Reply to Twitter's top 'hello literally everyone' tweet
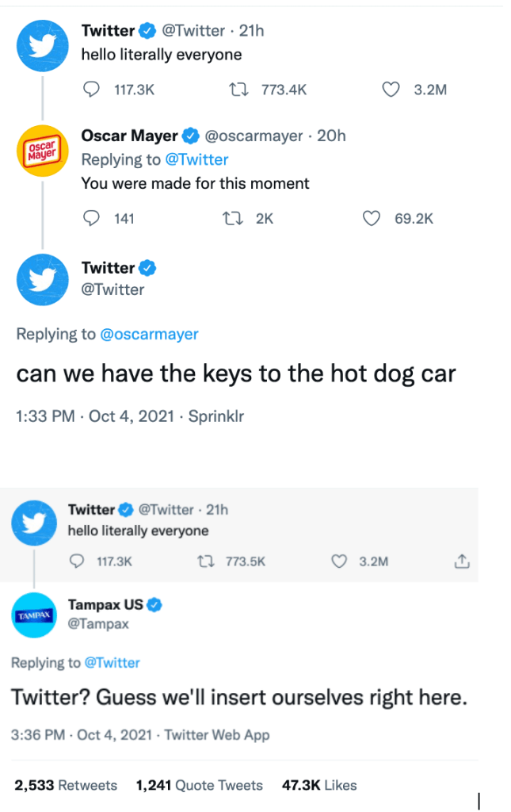This screenshot has height=812, width=511. [x=93, y=90]
